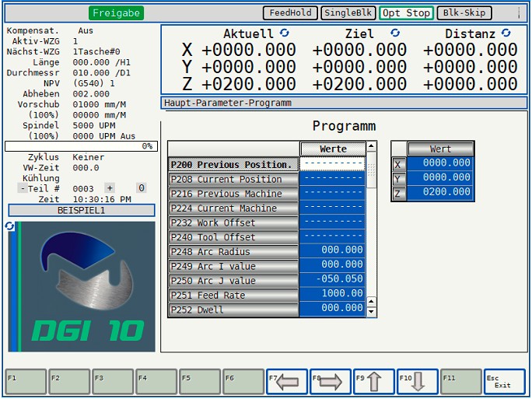Click the 0% progress bar

pyautogui.click(x=81, y=146)
